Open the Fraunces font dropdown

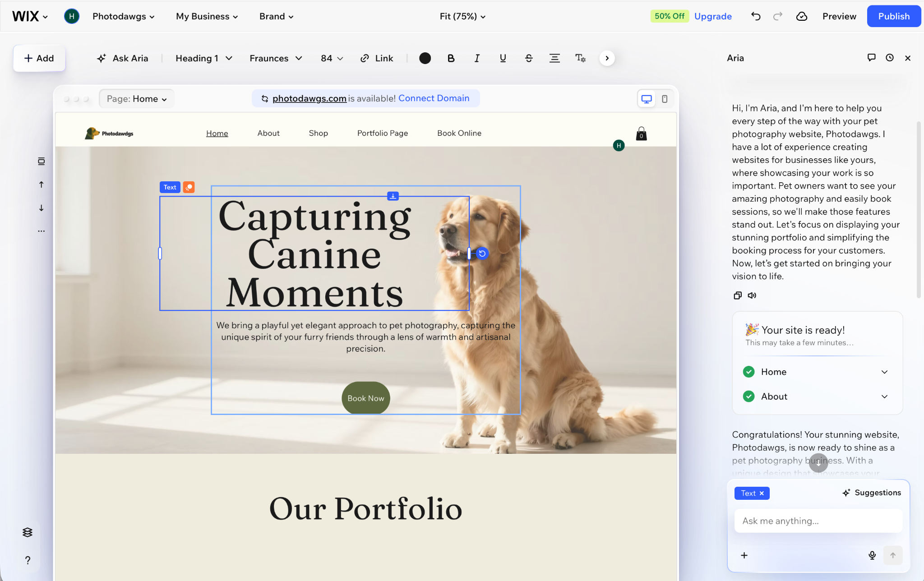point(276,58)
